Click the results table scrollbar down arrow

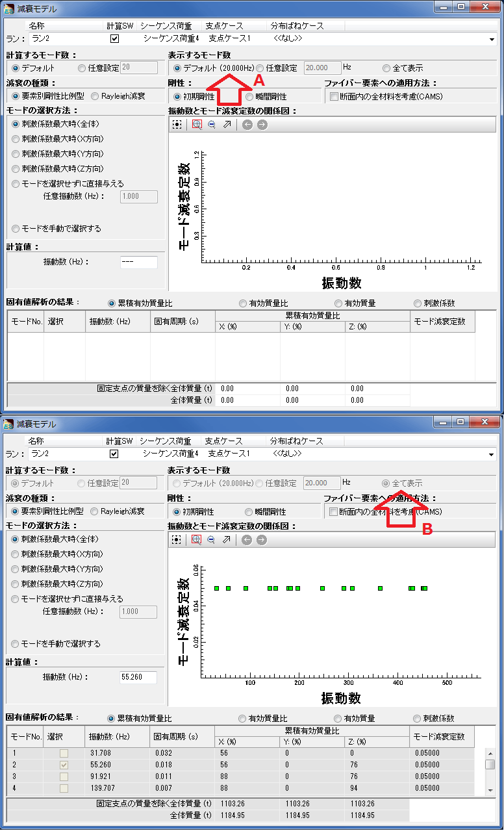[x=491, y=789]
